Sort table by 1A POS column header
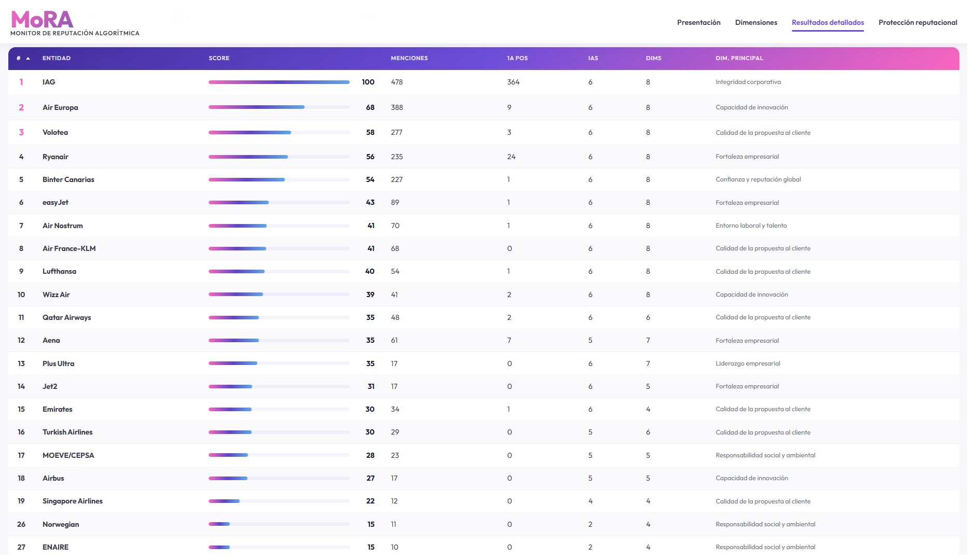The height and width of the screenshot is (560, 973). (x=517, y=59)
